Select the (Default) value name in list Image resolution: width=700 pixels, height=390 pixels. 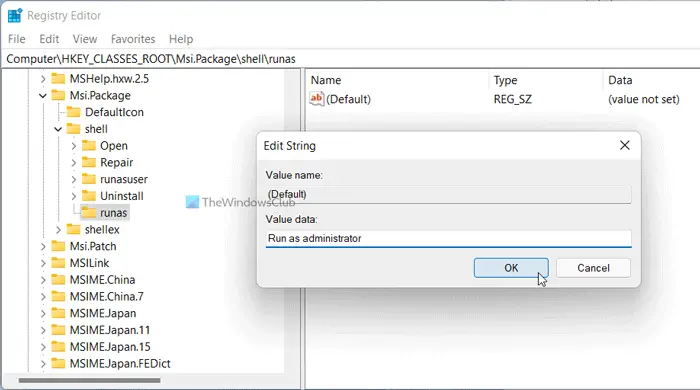click(x=348, y=99)
